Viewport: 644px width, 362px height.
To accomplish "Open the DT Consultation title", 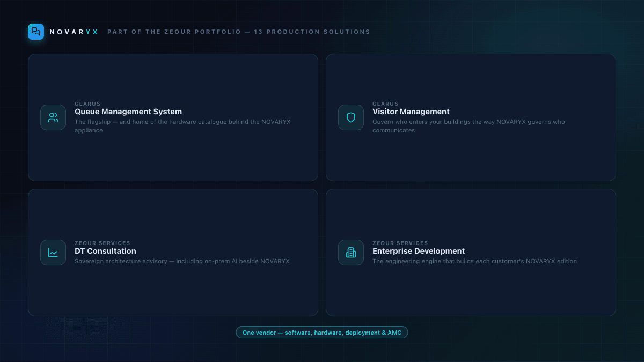I will coord(105,251).
